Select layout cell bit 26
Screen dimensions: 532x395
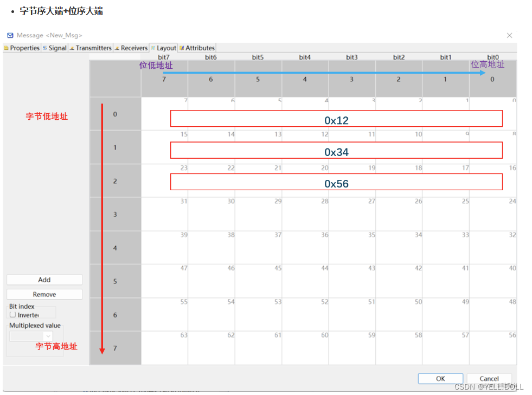click(x=399, y=214)
